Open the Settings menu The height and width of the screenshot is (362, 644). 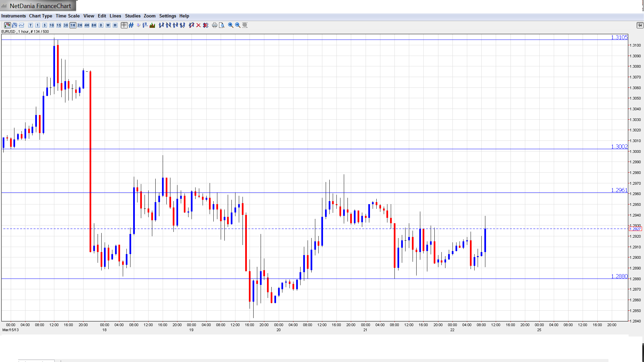(167, 16)
